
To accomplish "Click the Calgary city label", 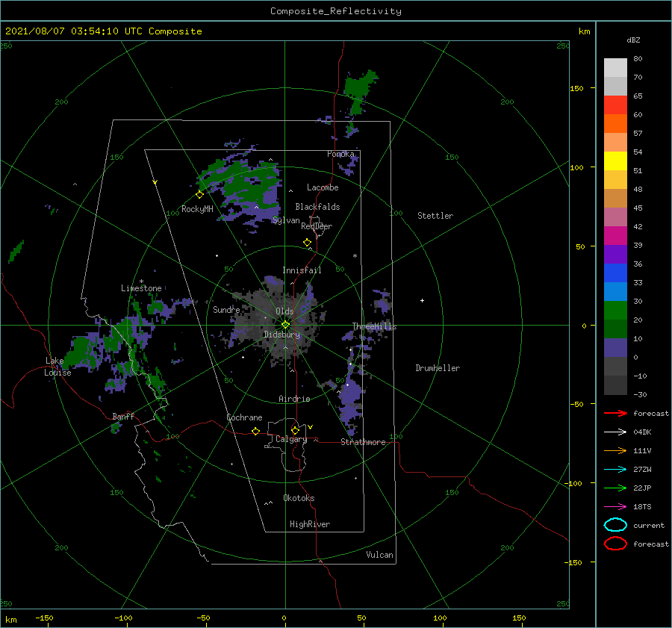I will coord(291,439).
